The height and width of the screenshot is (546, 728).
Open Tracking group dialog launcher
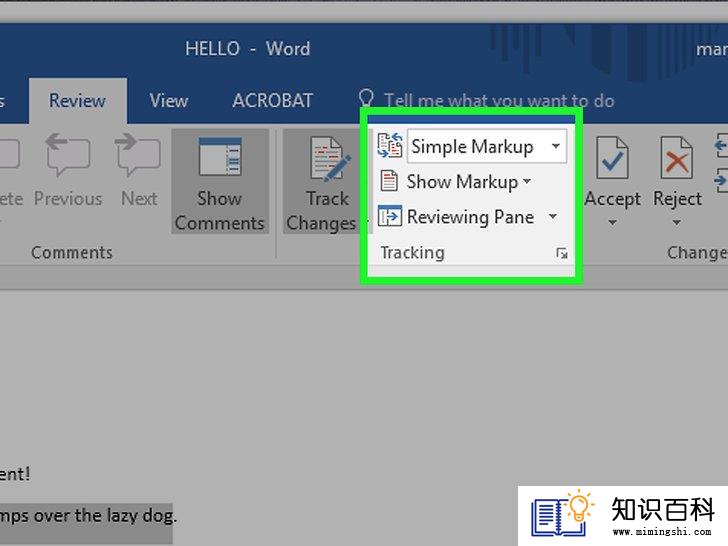click(x=562, y=254)
